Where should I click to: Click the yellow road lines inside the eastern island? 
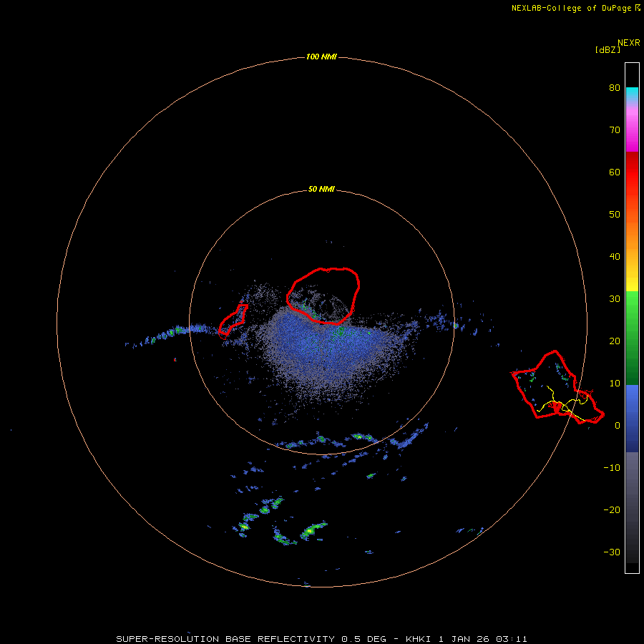click(x=562, y=404)
